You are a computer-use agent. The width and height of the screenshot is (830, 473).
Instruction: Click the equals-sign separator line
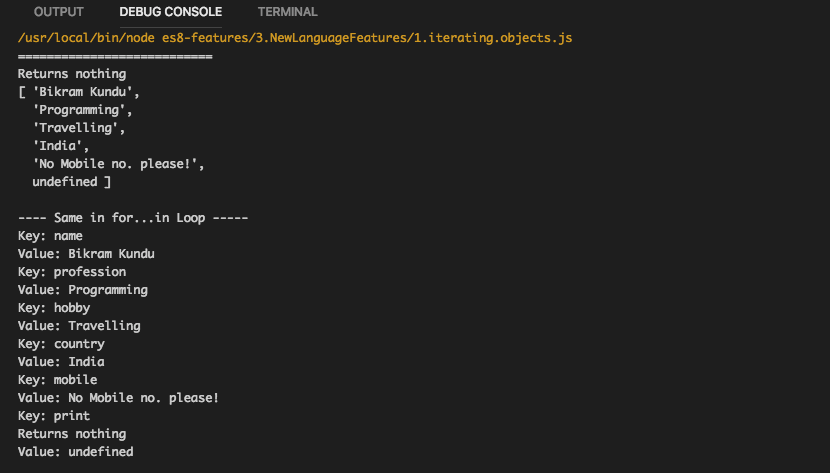115,56
